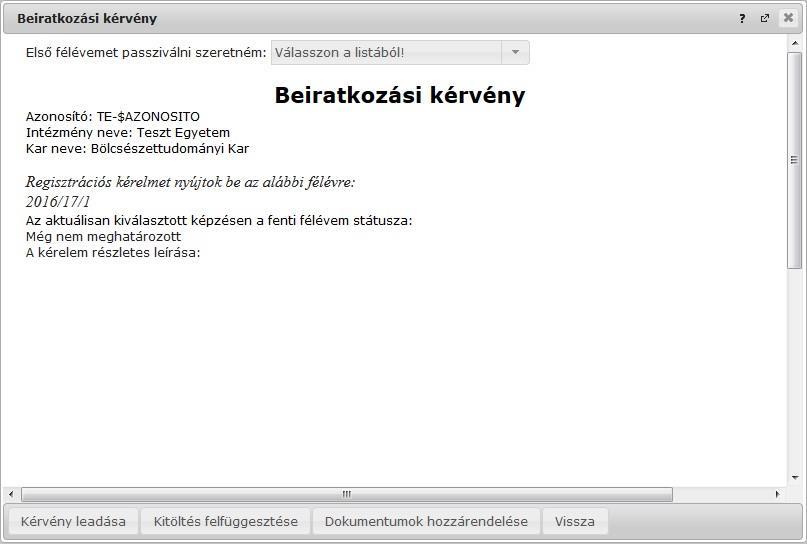The image size is (807, 544).
Task: Click 'Regisztrációs kérelmet nyújtok be' italic line
Action: point(190,182)
